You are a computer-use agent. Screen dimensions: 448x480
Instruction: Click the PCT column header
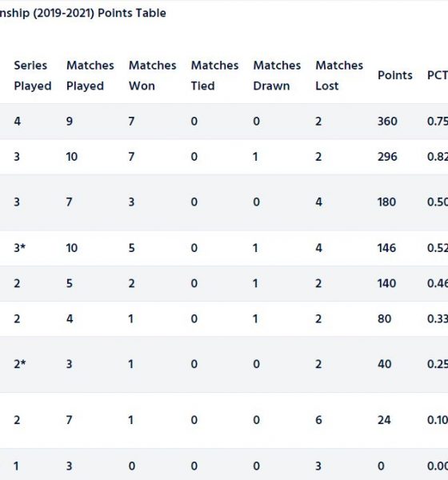click(x=438, y=75)
